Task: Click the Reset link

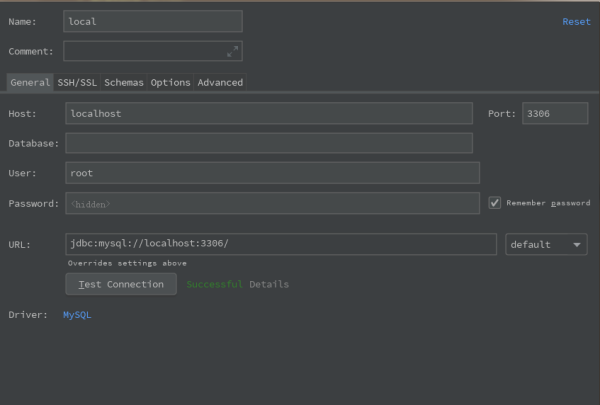Action: click(x=576, y=21)
